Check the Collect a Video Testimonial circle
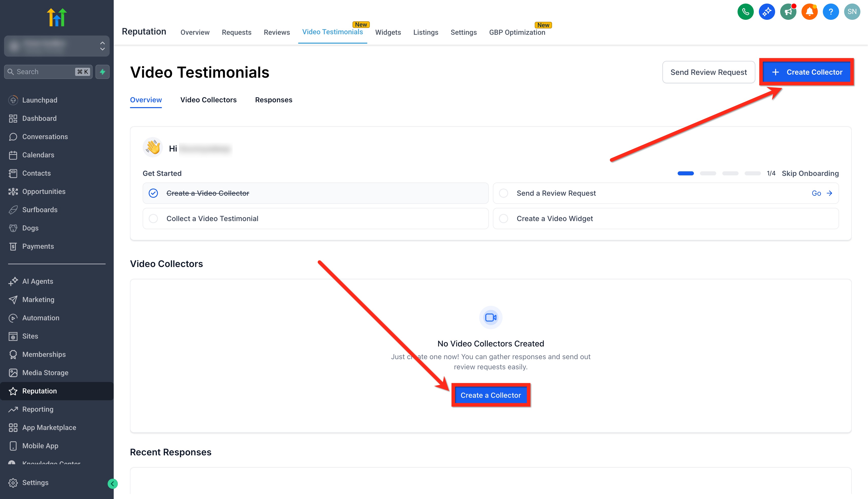The height and width of the screenshot is (499, 868). pos(153,219)
